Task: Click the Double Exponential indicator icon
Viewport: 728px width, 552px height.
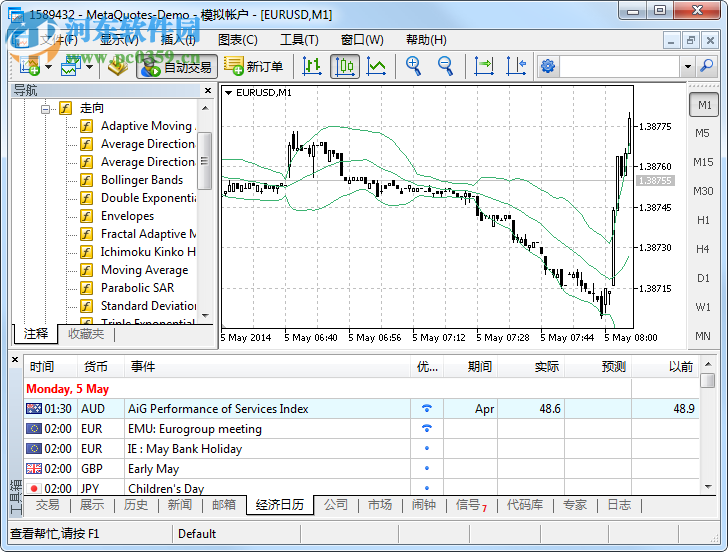Action: click(x=86, y=198)
